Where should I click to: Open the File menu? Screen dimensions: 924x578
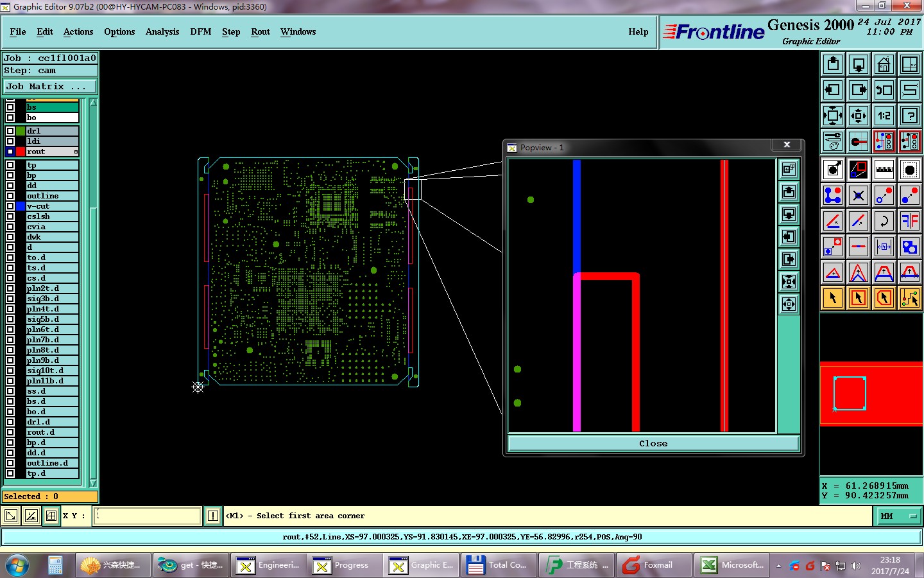point(18,31)
